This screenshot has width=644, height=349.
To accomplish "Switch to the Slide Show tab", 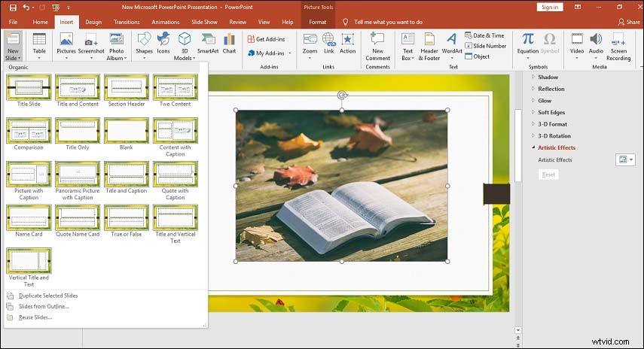I will pos(204,22).
